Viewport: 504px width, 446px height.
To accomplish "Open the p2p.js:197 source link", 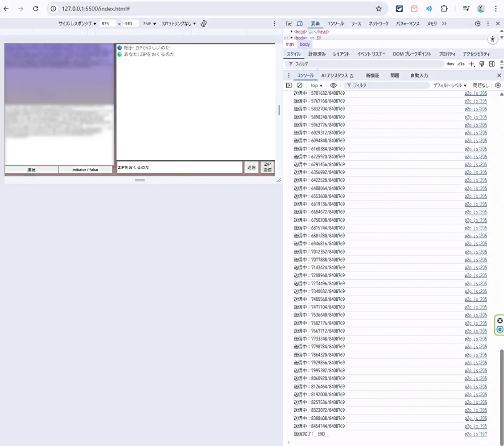I will point(475,434).
